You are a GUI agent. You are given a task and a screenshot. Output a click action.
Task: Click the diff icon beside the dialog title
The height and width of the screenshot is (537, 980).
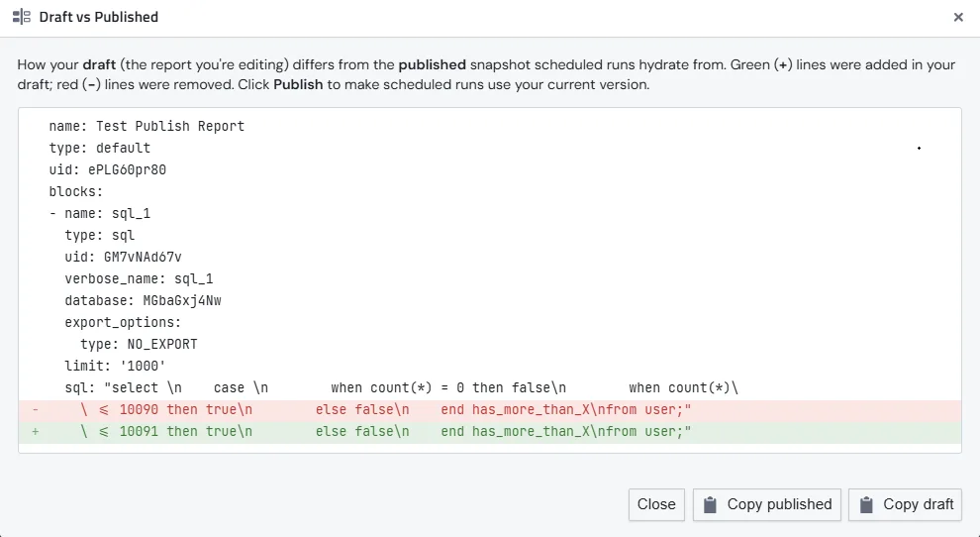click(x=21, y=17)
